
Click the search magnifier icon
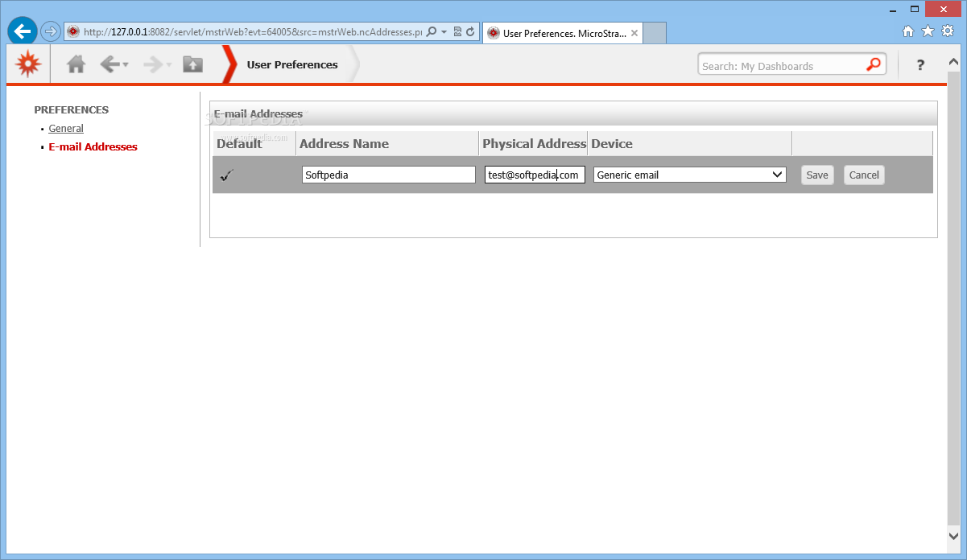point(874,65)
